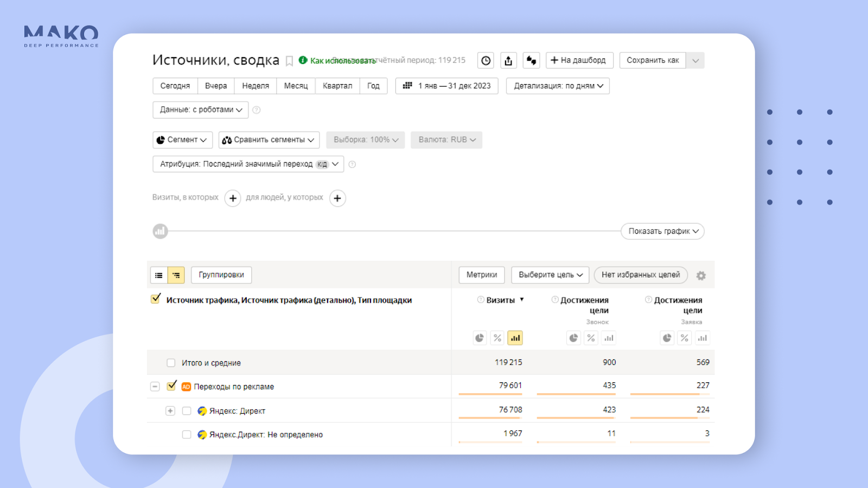The height and width of the screenshot is (488, 868).
Task: Expand the Яндекс: Директ row
Action: click(x=170, y=411)
